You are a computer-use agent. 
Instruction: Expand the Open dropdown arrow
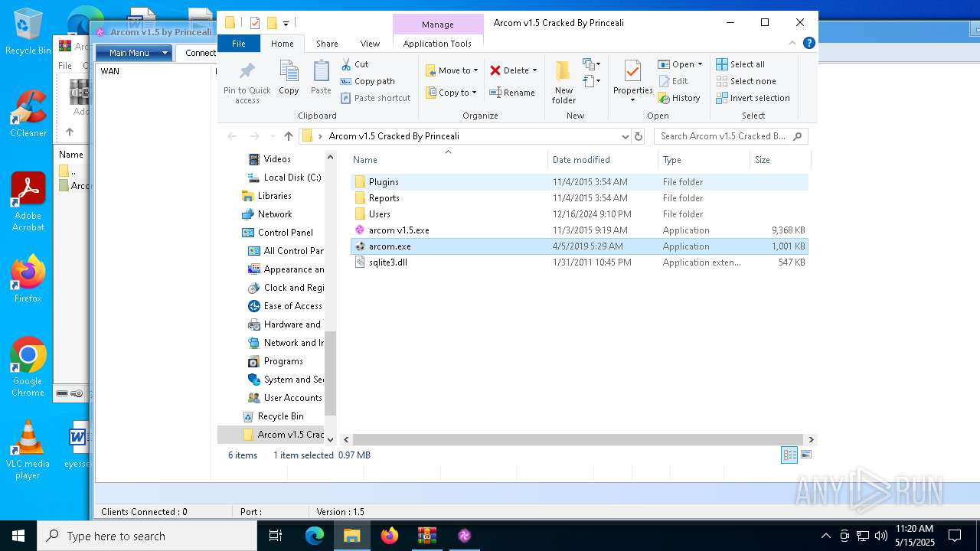700,64
